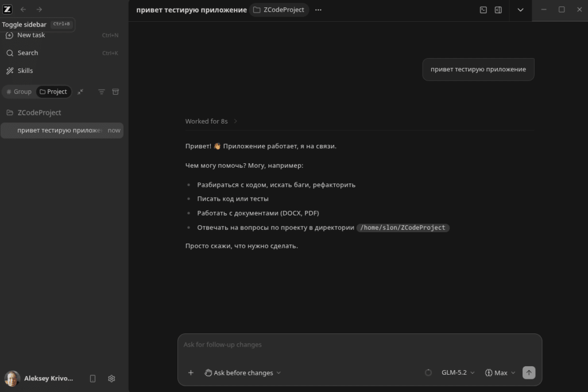Go forward with the right arrow

coord(40,9)
